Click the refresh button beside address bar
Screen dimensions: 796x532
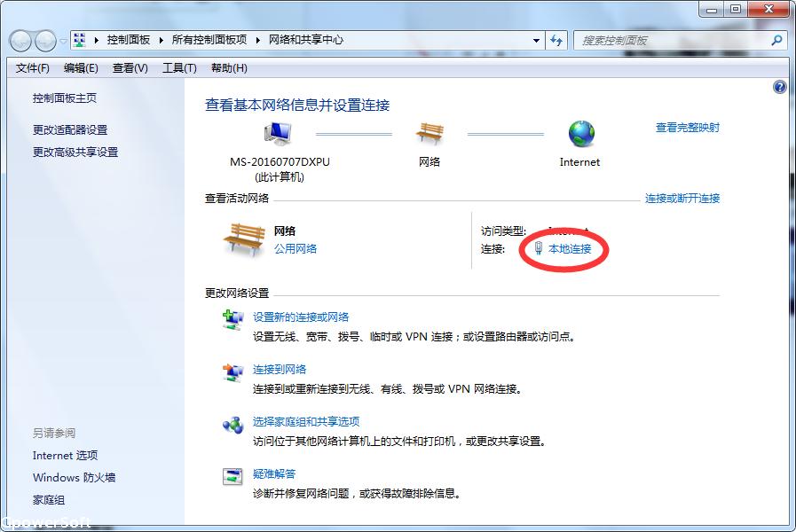click(556, 40)
